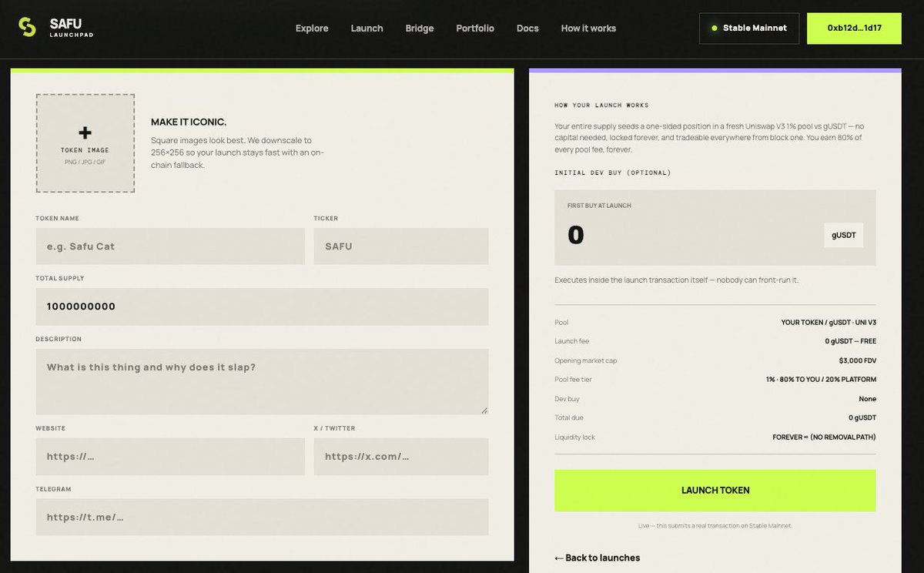Click the Total Supply field showing 1000000000
Screen dimensions: 924x573
click(262, 307)
